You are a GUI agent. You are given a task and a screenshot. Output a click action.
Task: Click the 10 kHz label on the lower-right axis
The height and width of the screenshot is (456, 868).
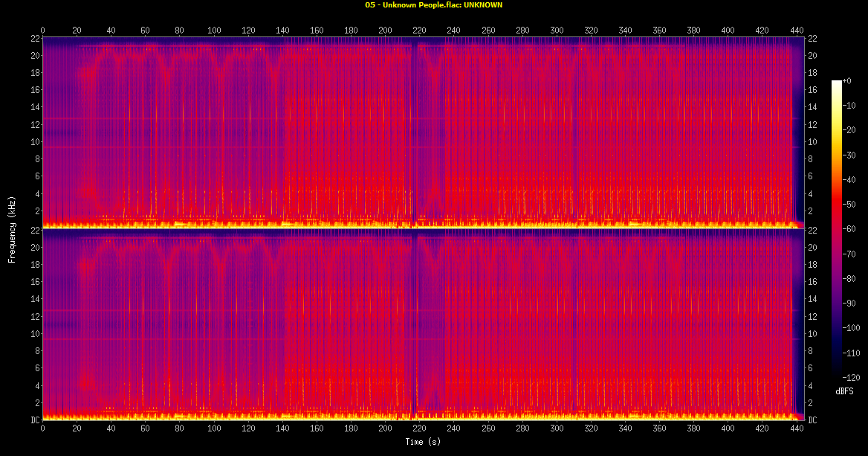click(812, 334)
